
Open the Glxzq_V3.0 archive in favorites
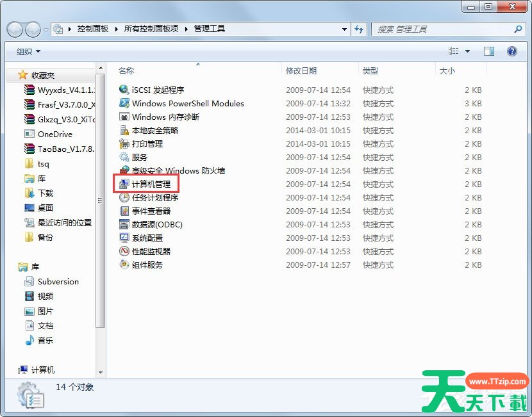(x=60, y=119)
